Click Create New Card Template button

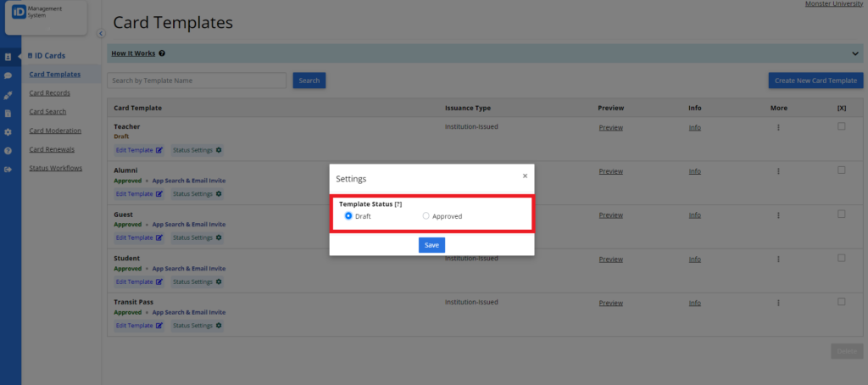(815, 81)
